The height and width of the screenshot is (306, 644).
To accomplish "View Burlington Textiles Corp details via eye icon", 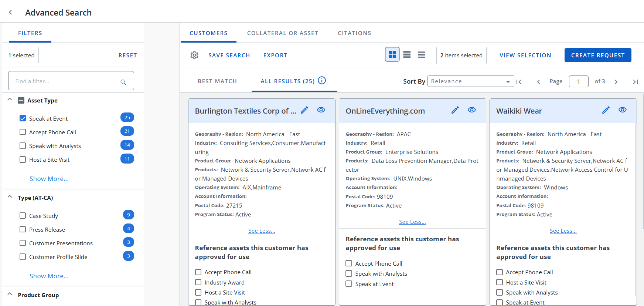I will coord(321,110).
